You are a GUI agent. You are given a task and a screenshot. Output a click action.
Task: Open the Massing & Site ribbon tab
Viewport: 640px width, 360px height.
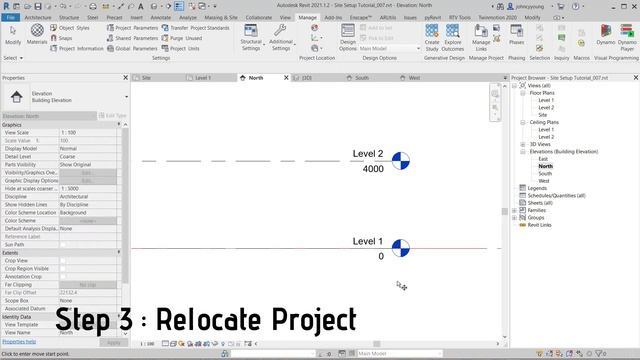[x=221, y=18]
